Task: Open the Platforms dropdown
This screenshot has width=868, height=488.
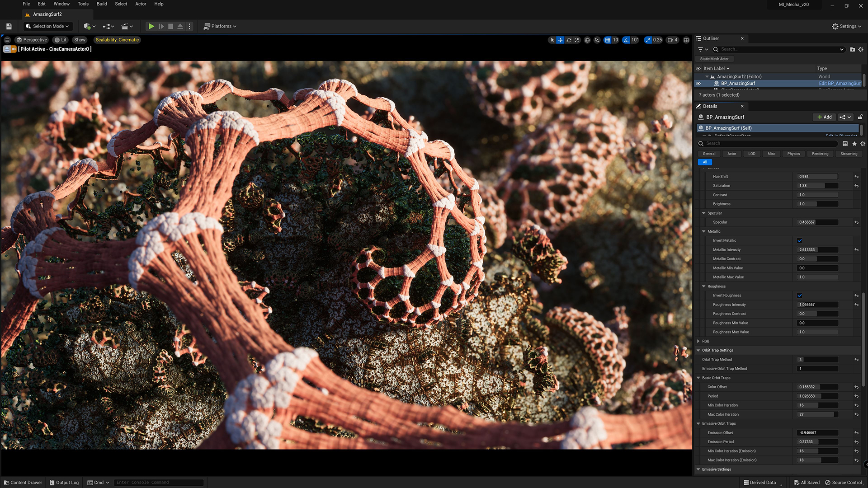Action: coord(220,26)
